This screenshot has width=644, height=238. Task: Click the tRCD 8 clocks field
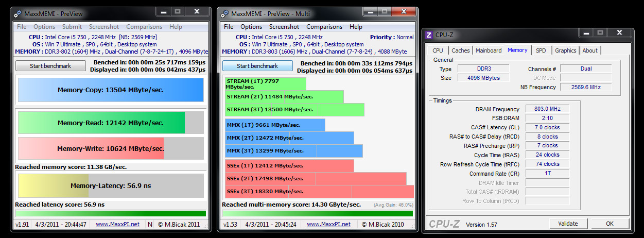coord(548,137)
